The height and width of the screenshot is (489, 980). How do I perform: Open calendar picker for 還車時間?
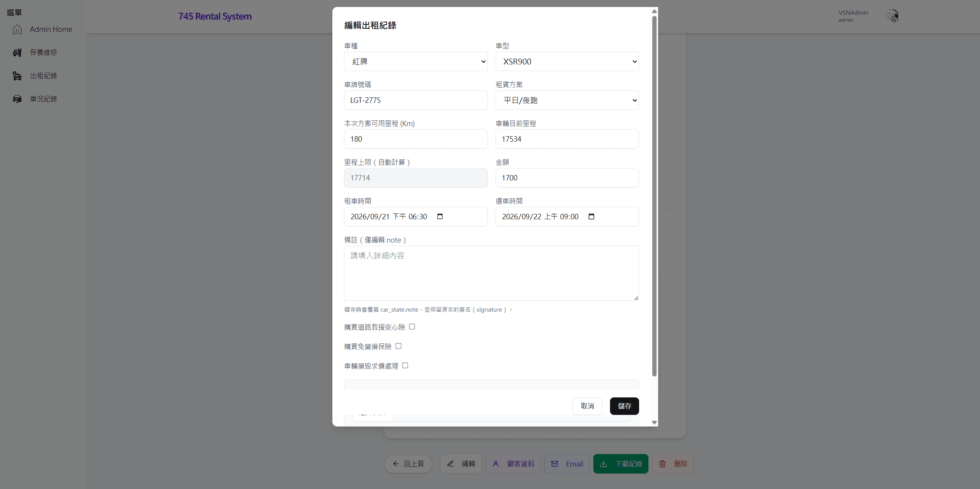[591, 217]
